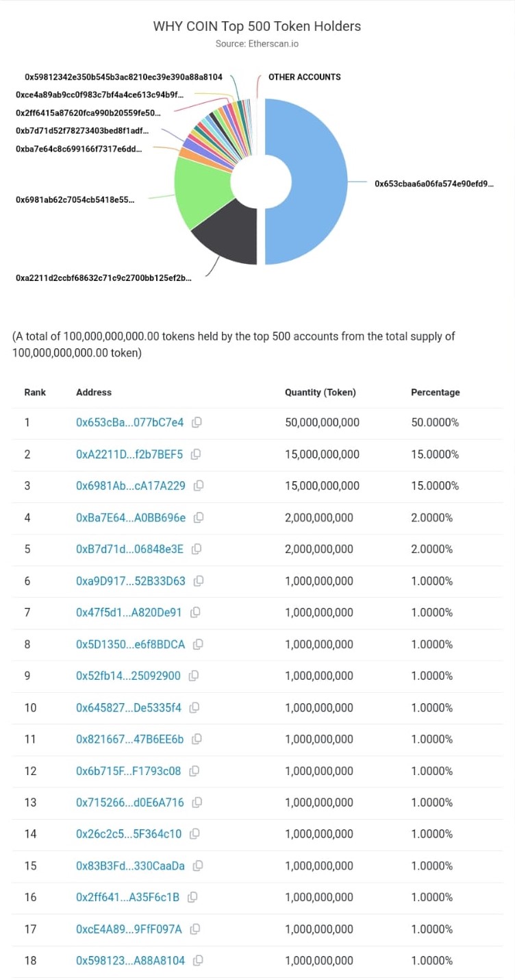
Task: Click the Quantity (Token) column header
Action: [321, 393]
